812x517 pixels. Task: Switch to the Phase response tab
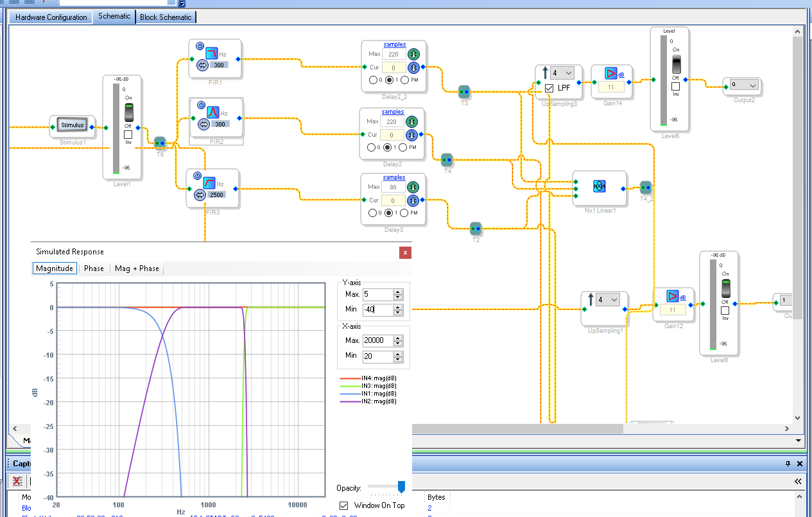(x=94, y=268)
